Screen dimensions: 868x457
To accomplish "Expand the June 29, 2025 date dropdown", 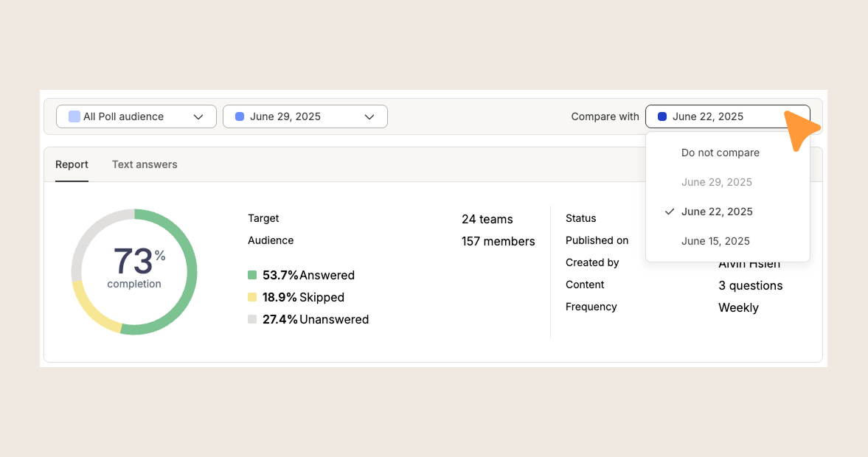I will point(305,116).
